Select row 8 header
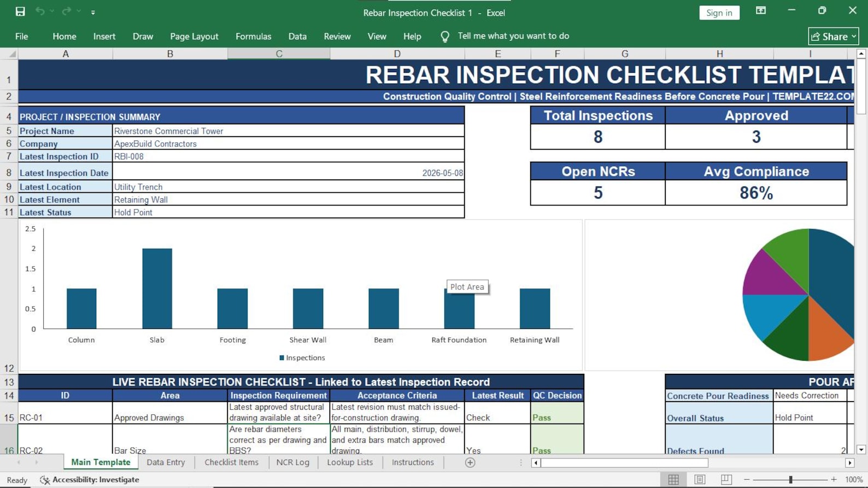 click(9, 173)
